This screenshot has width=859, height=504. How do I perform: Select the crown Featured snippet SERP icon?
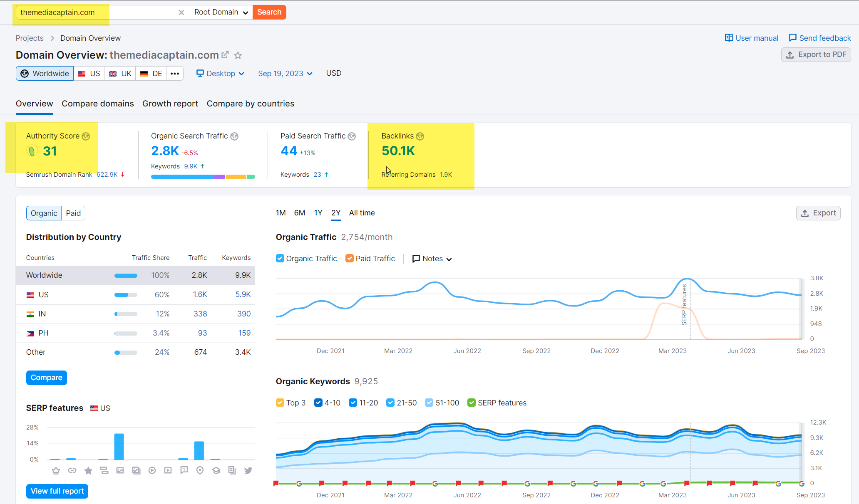[x=56, y=470]
